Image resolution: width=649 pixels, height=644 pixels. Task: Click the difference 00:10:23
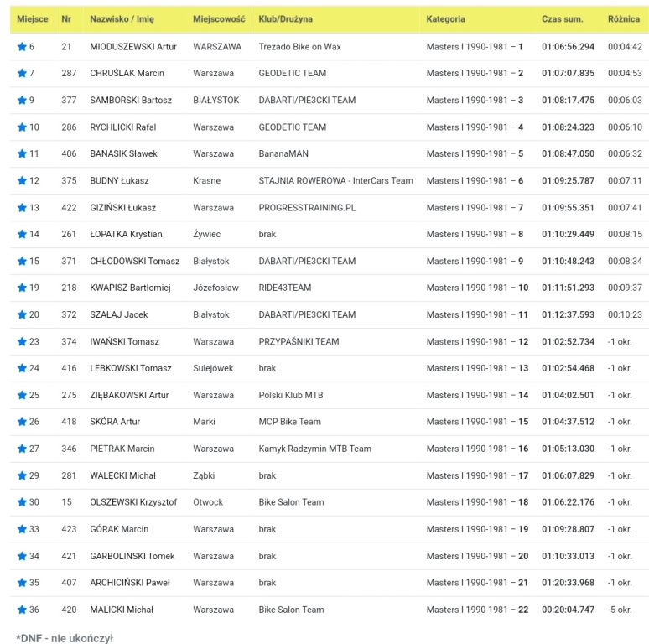(x=625, y=314)
